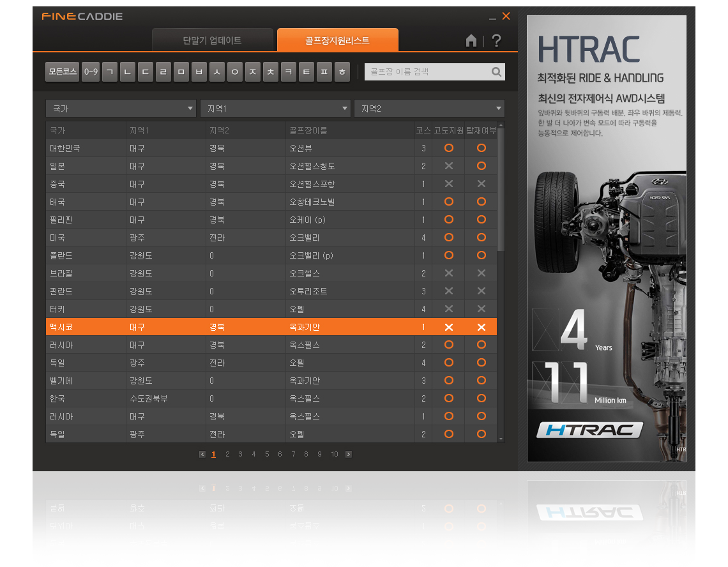Open the 국가 dropdown
Viewport: 728px width, 567px height.
[x=121, y=108]
